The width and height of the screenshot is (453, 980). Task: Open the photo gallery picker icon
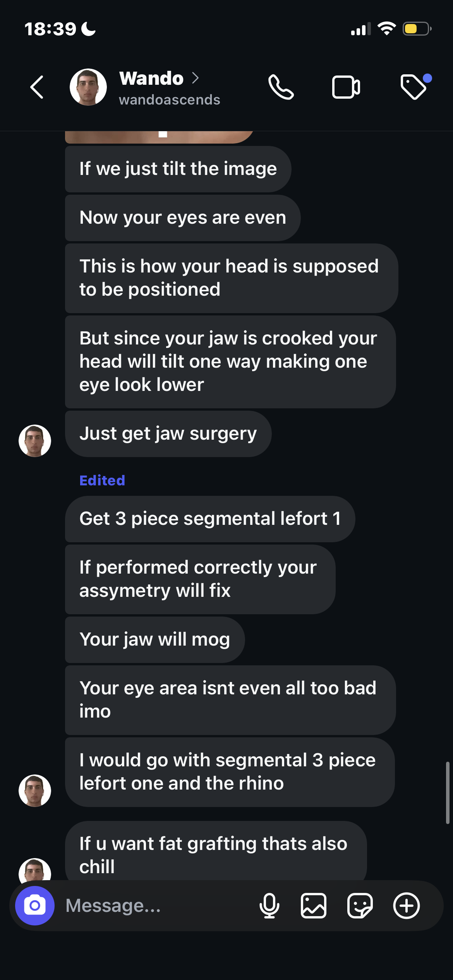pyautogui.click(x=314, y=906)
